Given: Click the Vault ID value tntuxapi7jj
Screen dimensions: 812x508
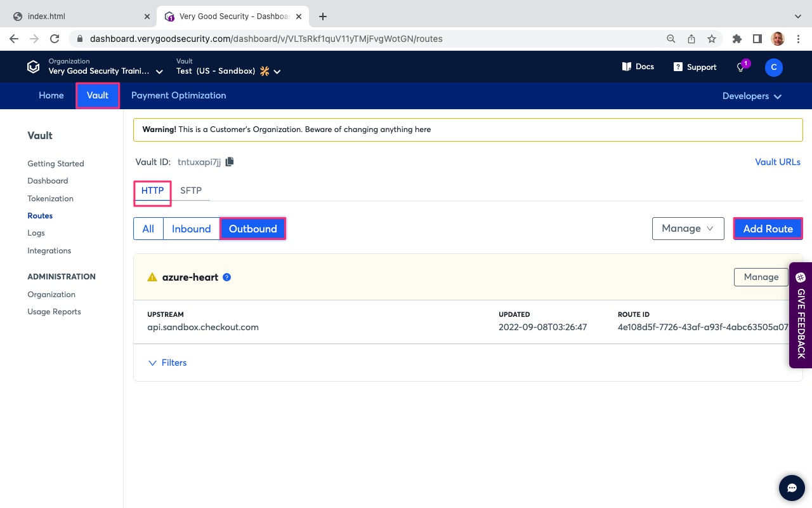Looking at the screenshot, I should click(199, 162).
